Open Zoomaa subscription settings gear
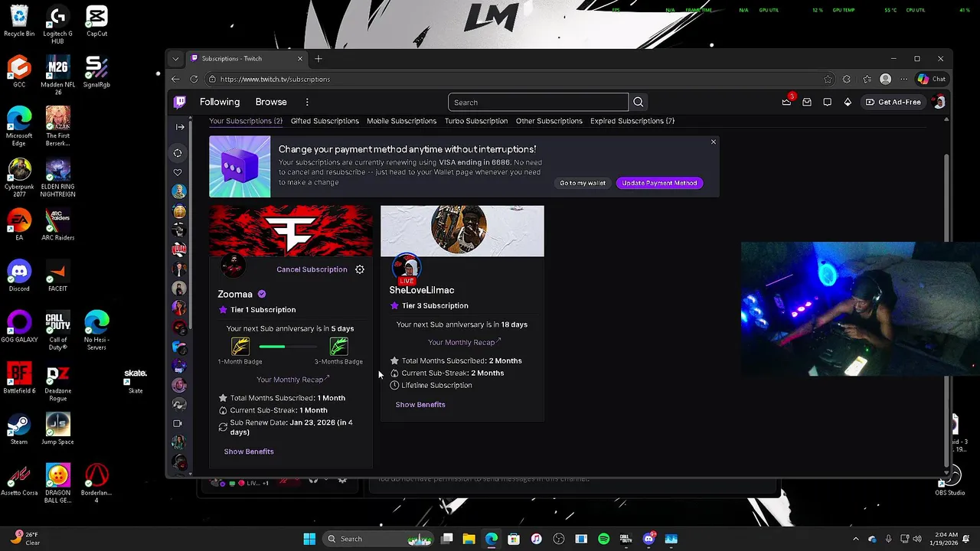 pyautogui.click(x=360, y=269)
